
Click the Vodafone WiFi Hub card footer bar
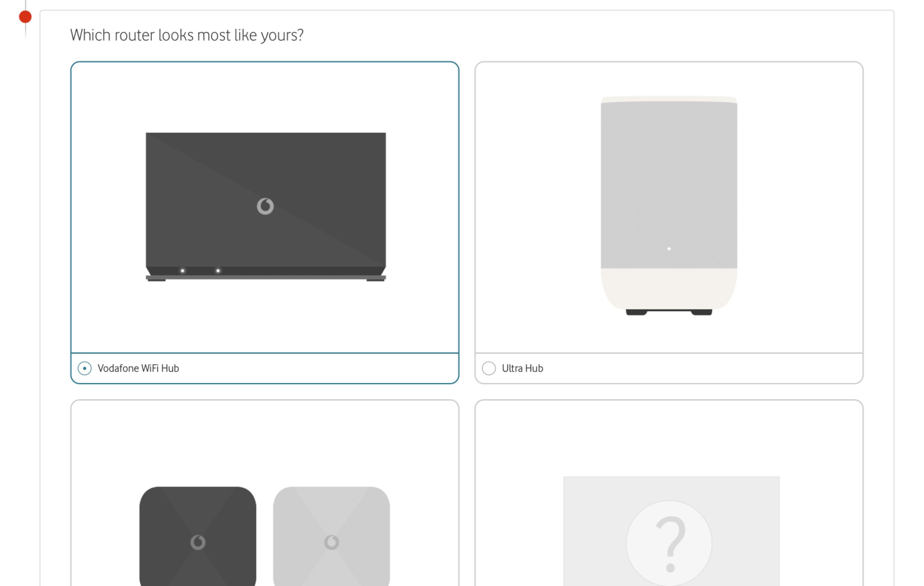pos(265,368)
